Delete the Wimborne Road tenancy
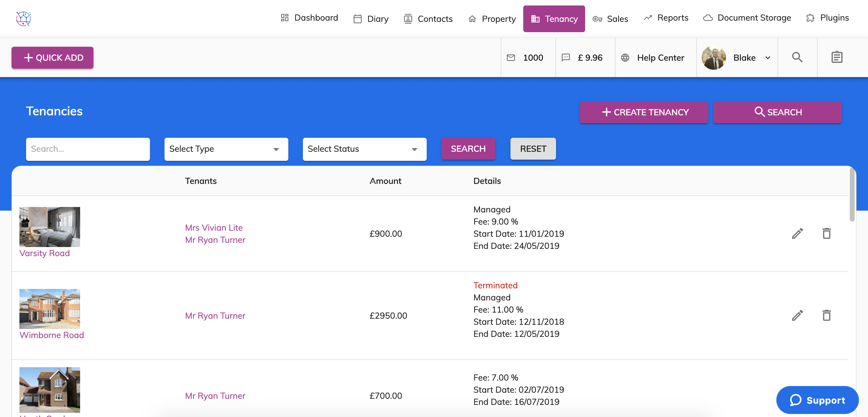868x417 pixels. [826, 315]
